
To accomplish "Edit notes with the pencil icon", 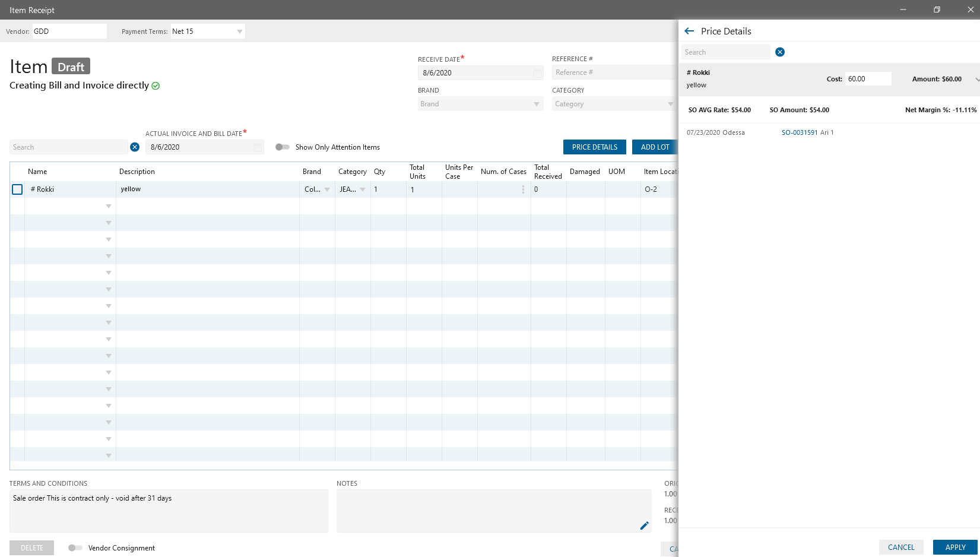I will (644, 526).
